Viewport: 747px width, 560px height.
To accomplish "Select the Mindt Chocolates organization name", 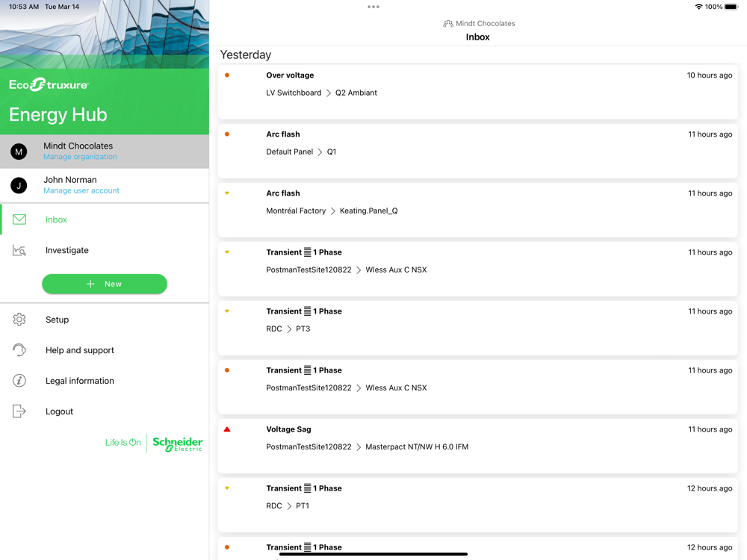I will click(x=78, y=146).
